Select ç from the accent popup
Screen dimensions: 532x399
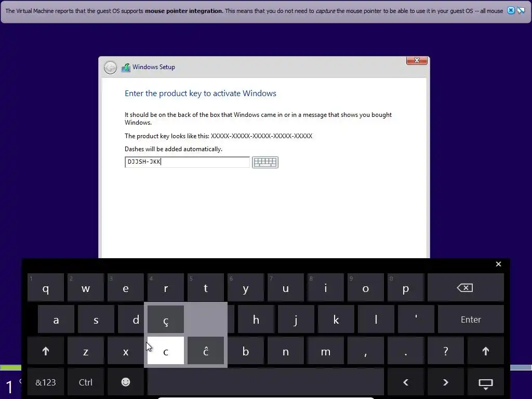166,320
